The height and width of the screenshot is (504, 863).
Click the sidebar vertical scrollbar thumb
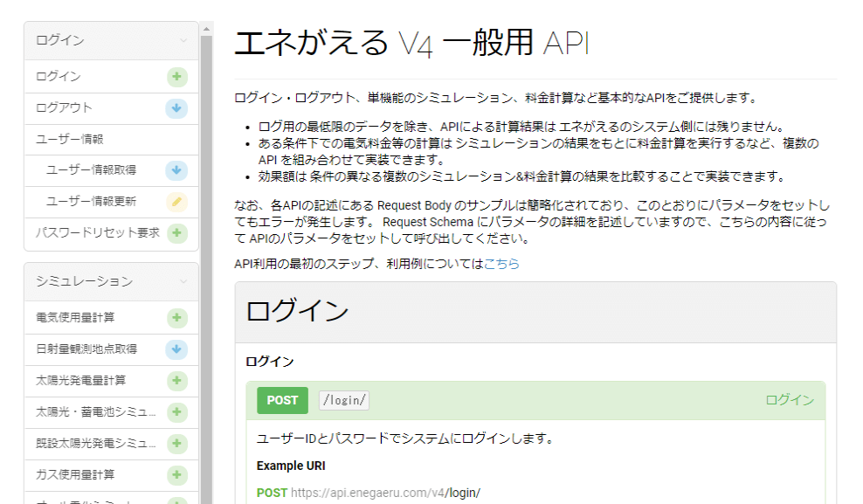206,270
